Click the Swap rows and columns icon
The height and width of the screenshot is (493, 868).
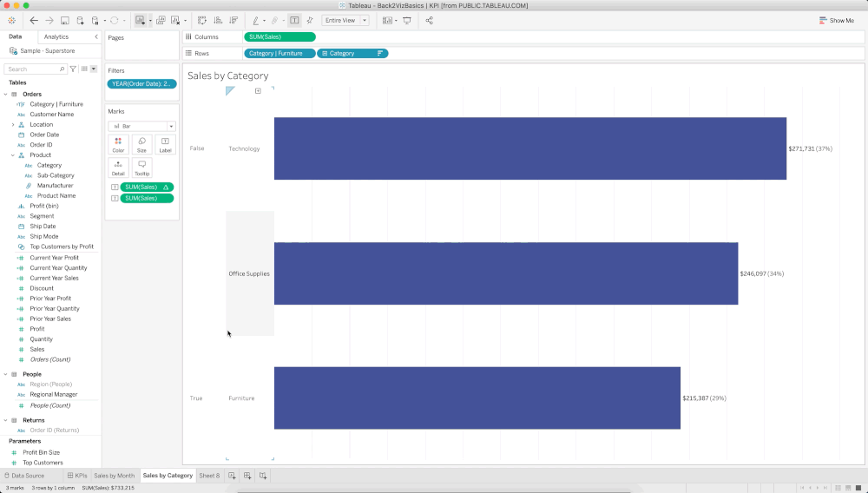click(x=202, y=21)
